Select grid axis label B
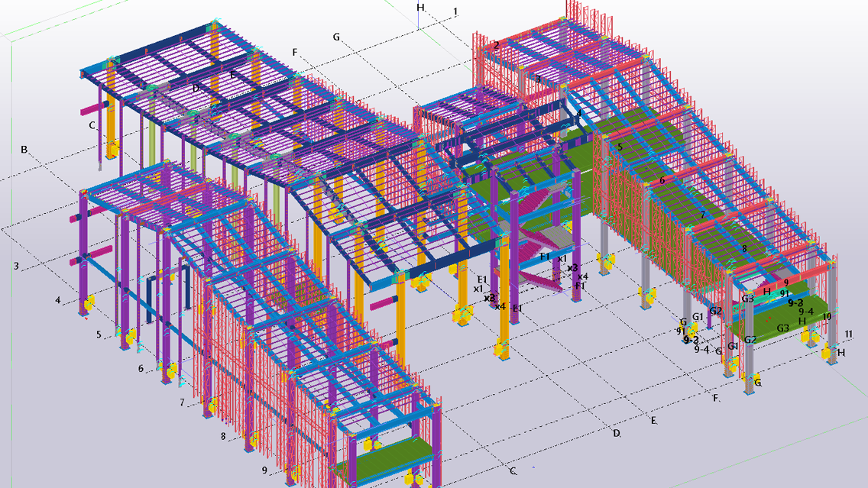This screenshot has width=868, height=488. click(24, 150)
